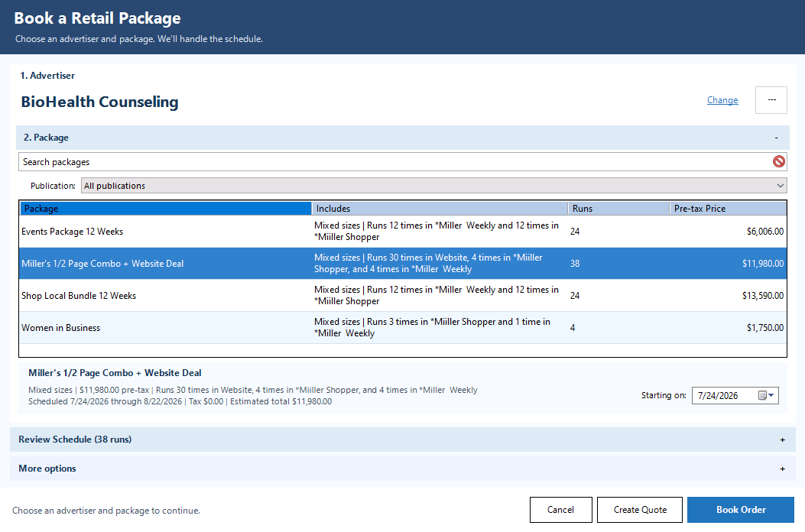Click the Change advertiser link
Image resolution: width=805 pixels, height=532 pixels.
tap(722, 100)
